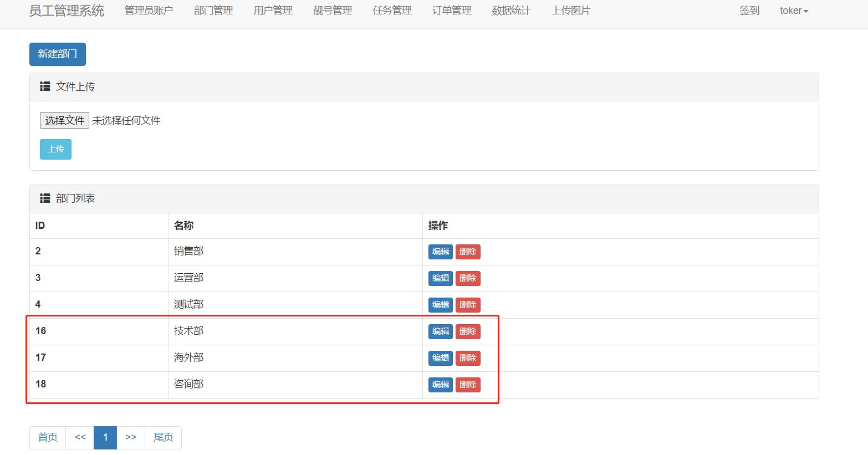
Task: Edit the 技术部 department
Action: (x=441, y=331)
